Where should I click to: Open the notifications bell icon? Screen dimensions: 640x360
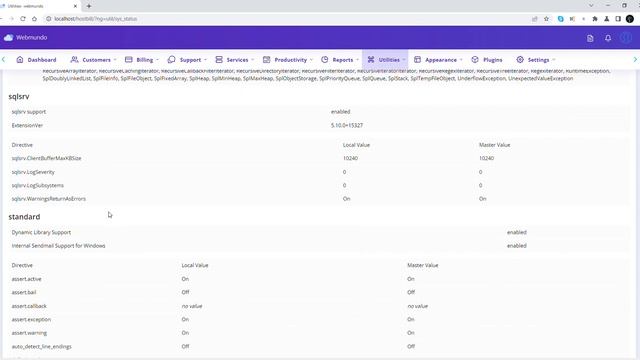coord(608,38)
